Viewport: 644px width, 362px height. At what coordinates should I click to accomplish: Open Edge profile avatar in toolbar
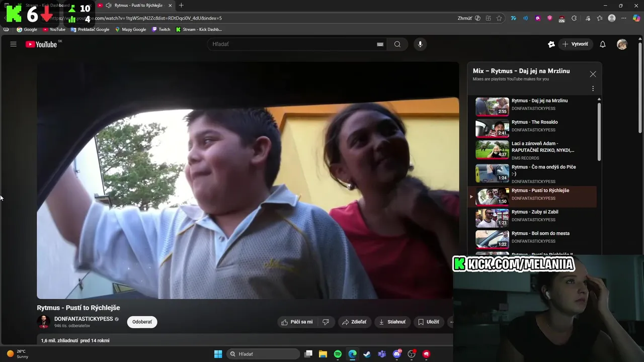[612, 18]
